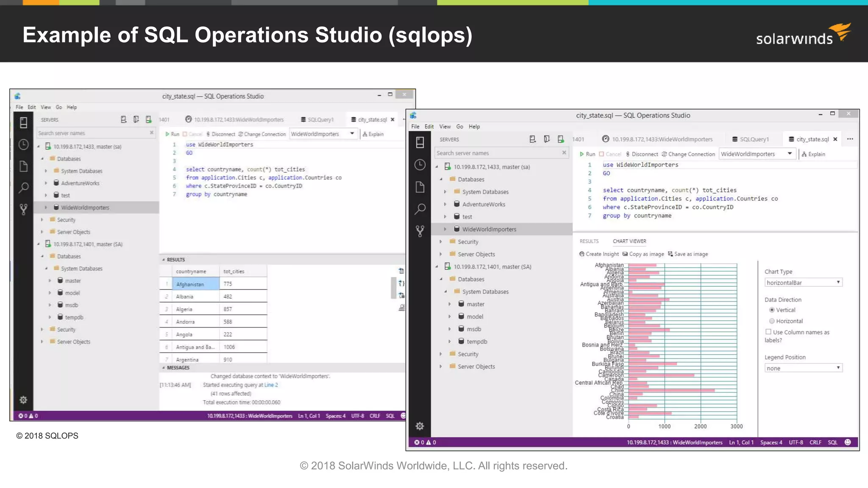Click Disconnect in right window query toolbar

(x=642, y=154)
